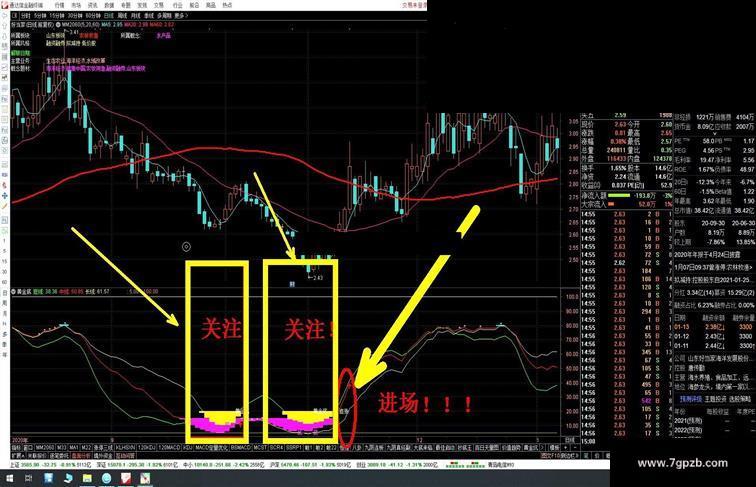756x487 pixels.
Task: Open the 关联报价 bottom tab
Action: point(36,456)
